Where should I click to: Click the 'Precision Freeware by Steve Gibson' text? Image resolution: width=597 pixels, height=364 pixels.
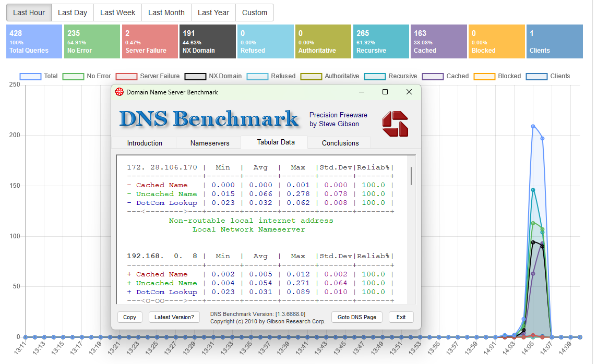click(338, 119)
